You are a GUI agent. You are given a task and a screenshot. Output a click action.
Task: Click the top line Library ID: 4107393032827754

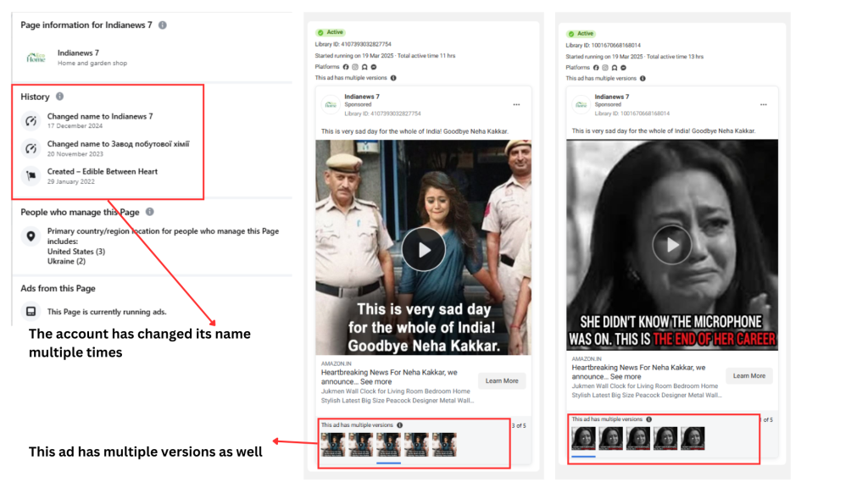353,44
